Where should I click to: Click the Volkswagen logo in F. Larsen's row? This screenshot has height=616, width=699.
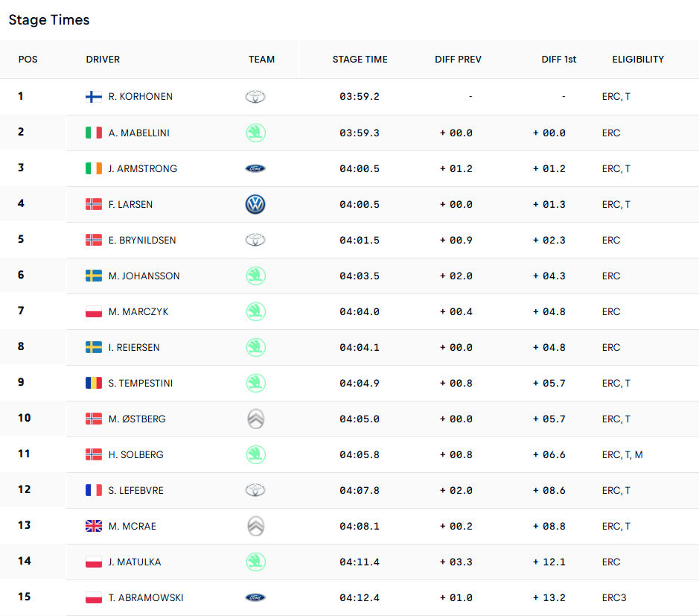255,204
